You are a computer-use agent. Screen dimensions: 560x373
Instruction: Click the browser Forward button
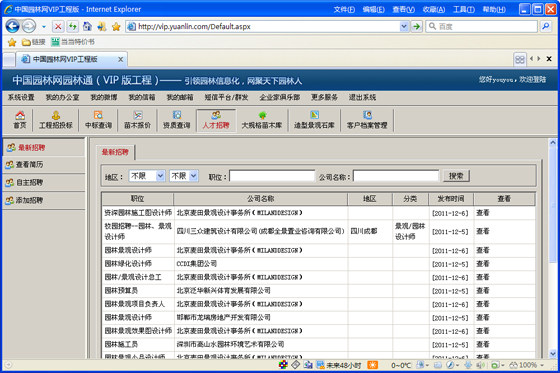tap(29, 26)
